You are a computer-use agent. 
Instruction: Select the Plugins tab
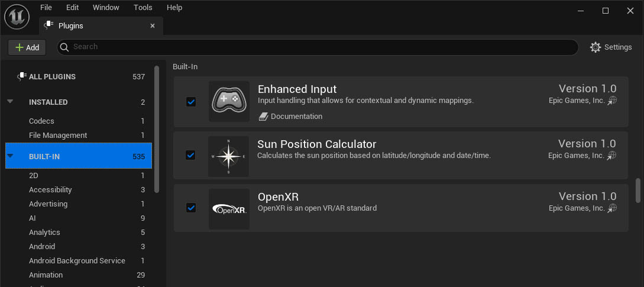pos(101,25)
